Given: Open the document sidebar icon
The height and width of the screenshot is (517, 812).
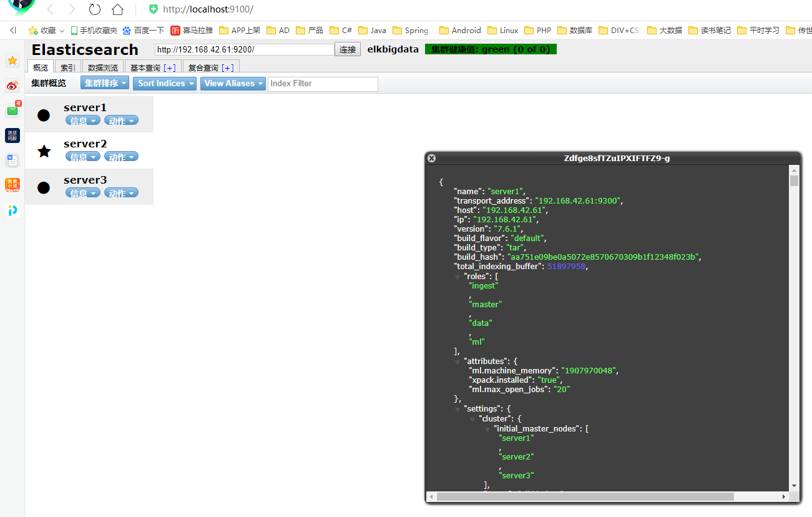Looking at the screenshot, I should coord(12,160).
